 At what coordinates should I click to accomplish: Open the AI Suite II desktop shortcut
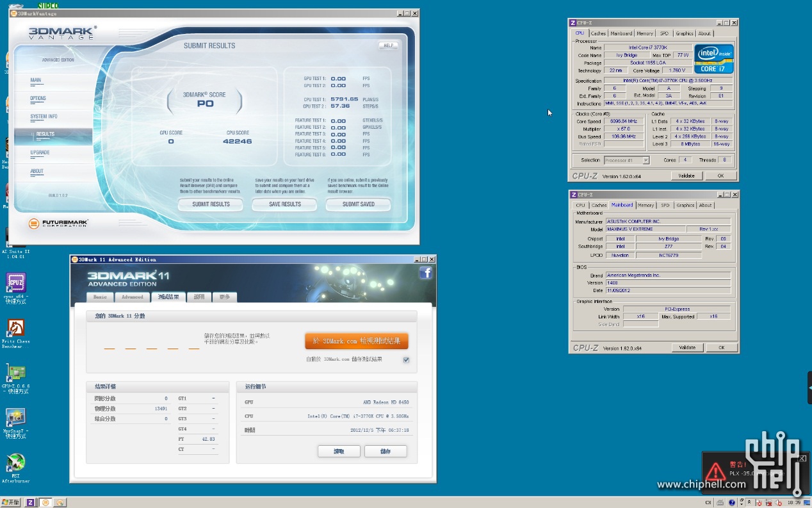coord(15,243)
